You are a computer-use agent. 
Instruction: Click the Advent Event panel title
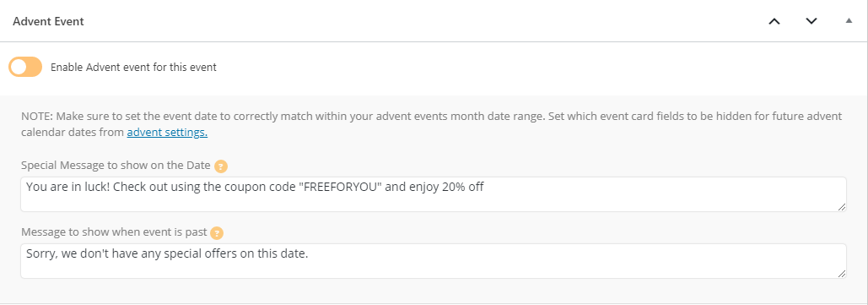(x=48, y=22)
